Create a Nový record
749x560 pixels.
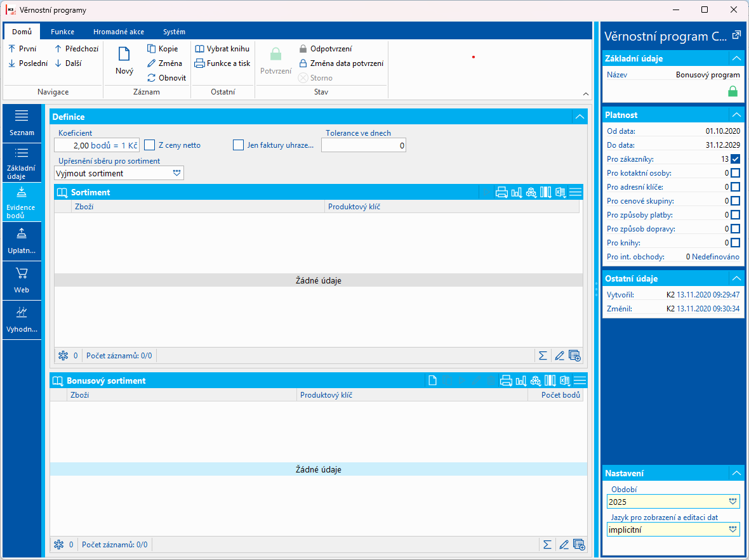124,61
